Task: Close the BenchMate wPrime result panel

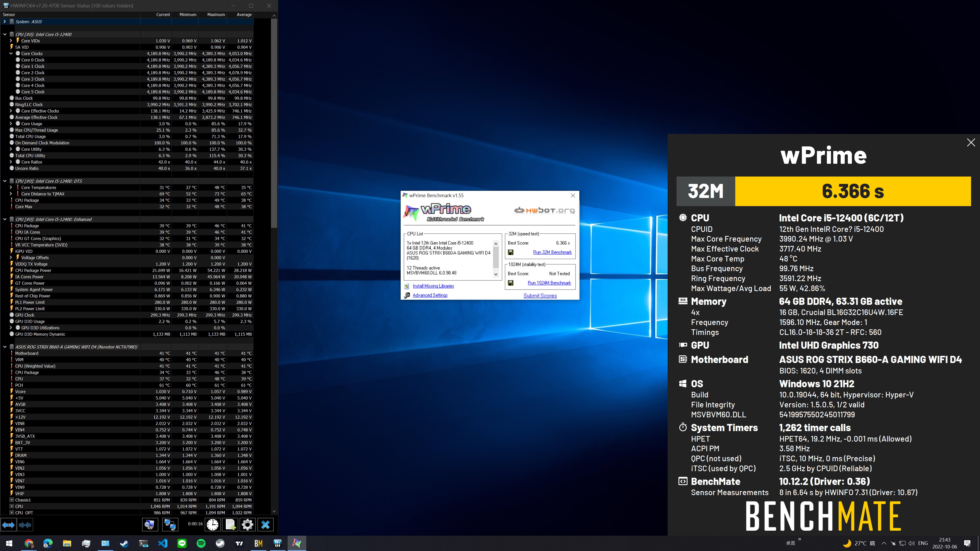Action: [971, 143]
